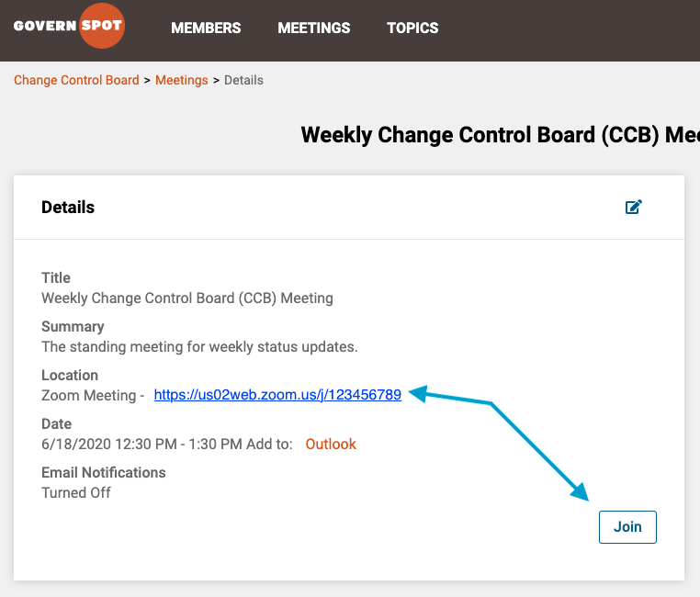Open the edit pencil icon in Details
Image resolution: width=700 pixels, height=597 pixels.
coord(634,207)
